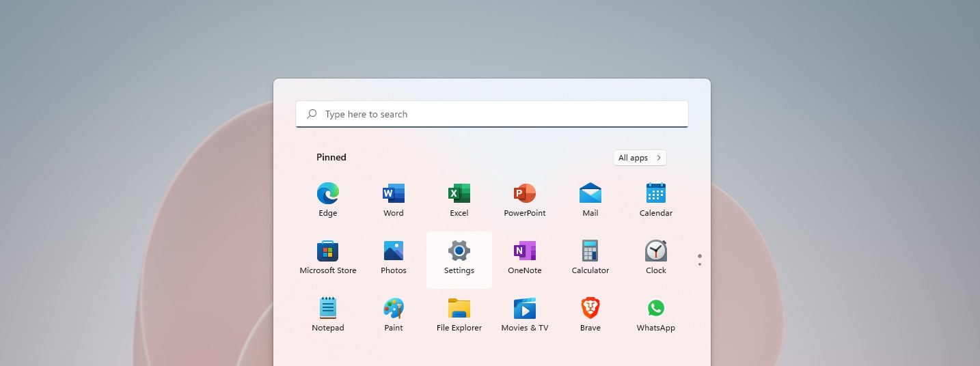Viewport: 980px width, 366px height.
Task: Expand the All apps list
Action: point(640,158)
